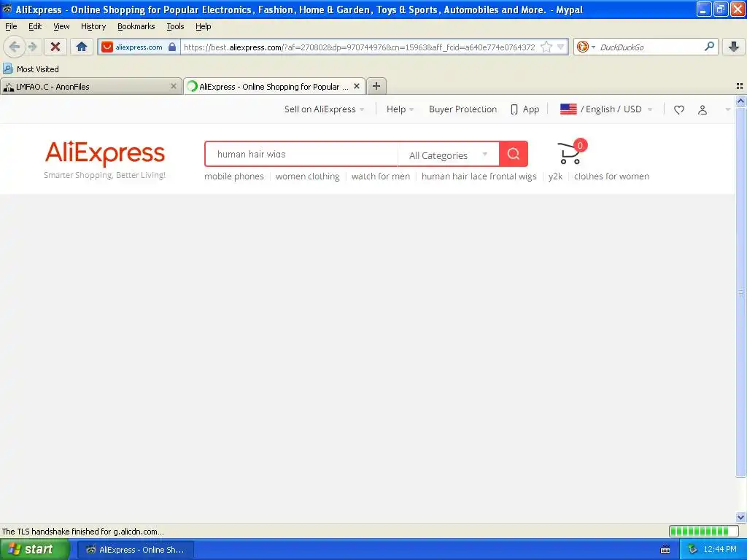Click the green page loading progress bar
This screenshot has height=560, width=747.
(704, 531)
